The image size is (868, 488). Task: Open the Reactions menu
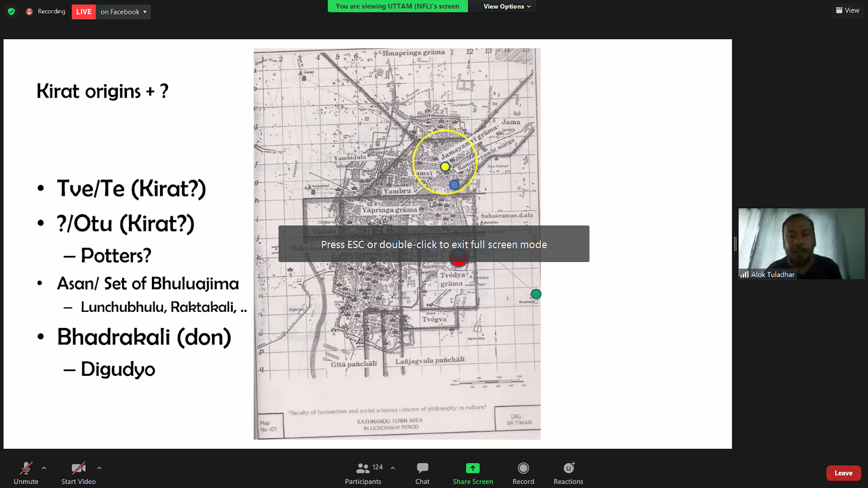tap(569, 473)
